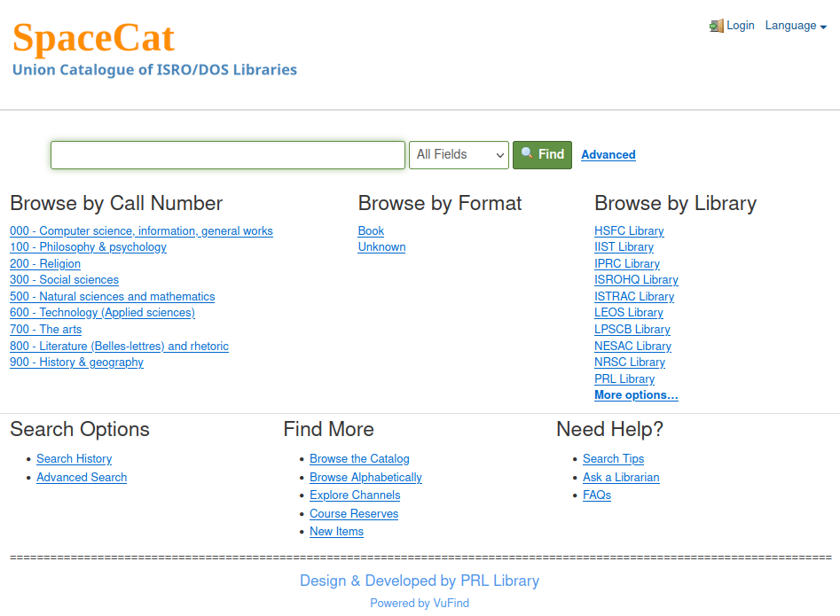Browse 500 - Natural sciences and mathematics
Image resolution: width=840 pixels, height=616 pixels.
[x=113, y=296]
